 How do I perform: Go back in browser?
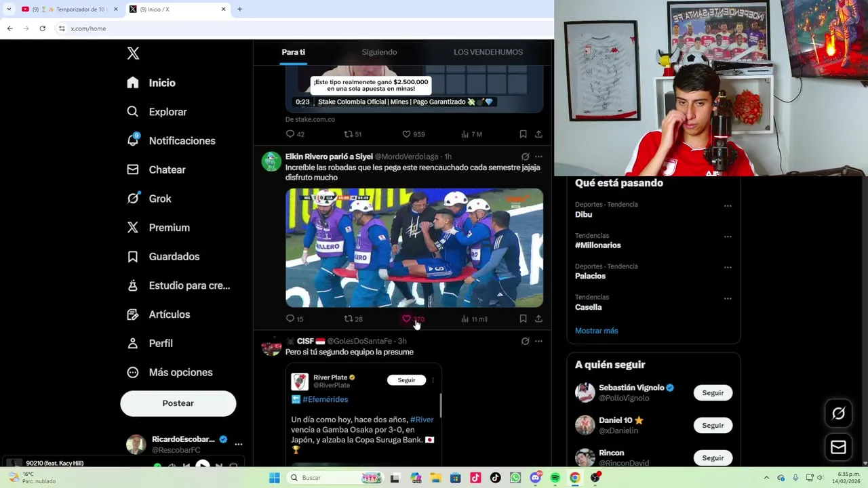(x=9, y=28)
